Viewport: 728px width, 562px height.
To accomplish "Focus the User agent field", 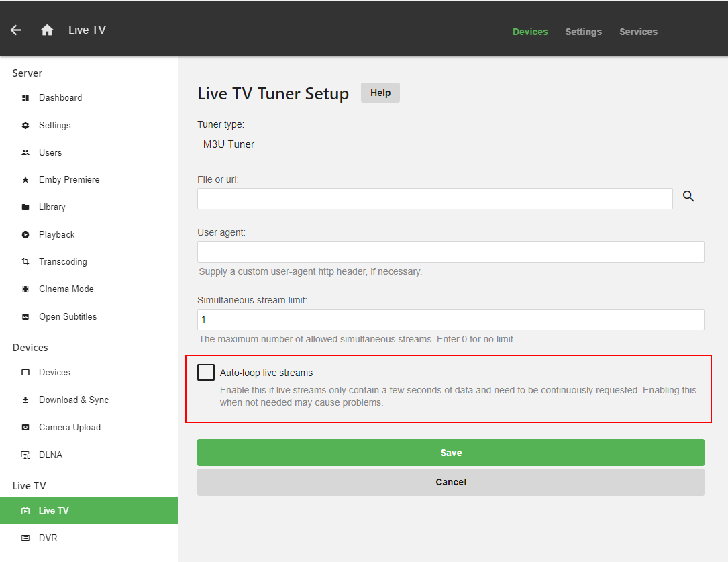I will click(x=450, y=252).
